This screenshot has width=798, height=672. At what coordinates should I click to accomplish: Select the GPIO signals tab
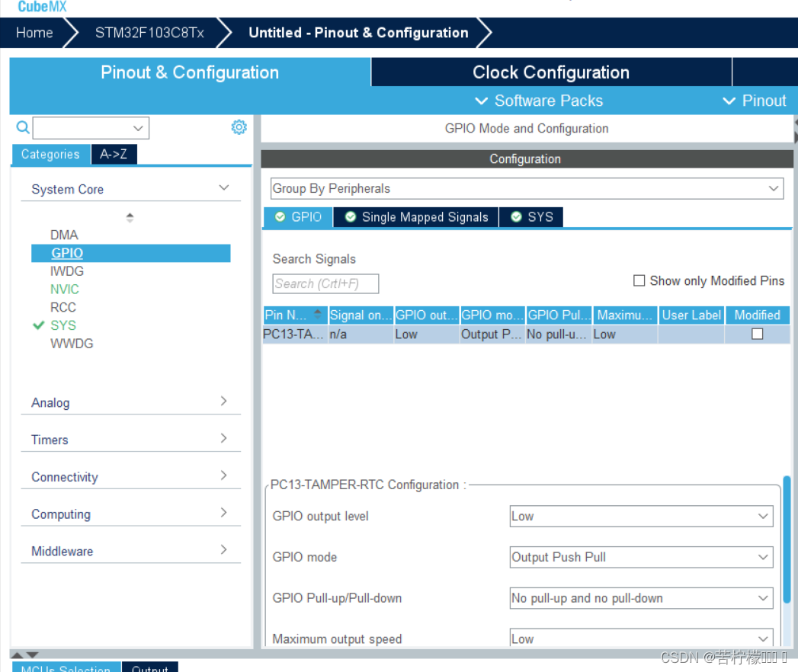pos(298,217)
